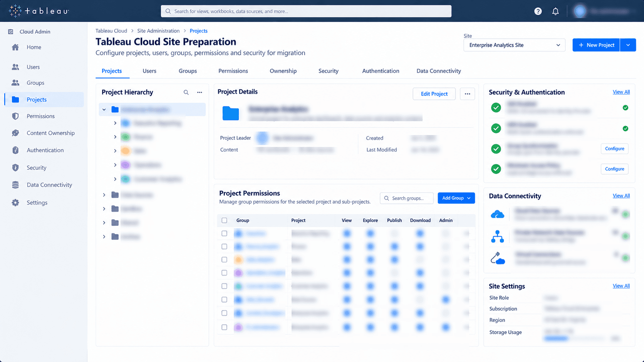Open Settings gear in sidebar
The height and width of the screenshot is (362, 644).
[x=15, y=203]
